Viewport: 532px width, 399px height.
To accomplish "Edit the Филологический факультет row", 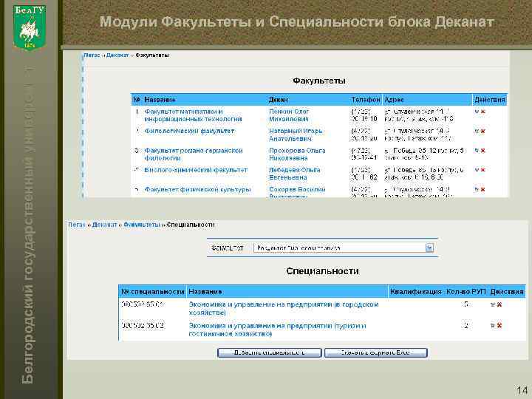I will [x=477, y=131].
